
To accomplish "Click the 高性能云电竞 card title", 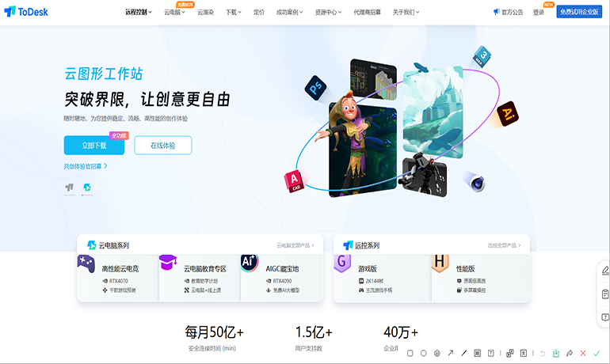I will click(x=120, y=268).
